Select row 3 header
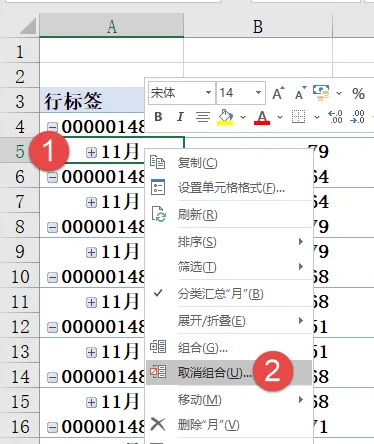Viewport: 374px width, 444px height. click(20, 101)
